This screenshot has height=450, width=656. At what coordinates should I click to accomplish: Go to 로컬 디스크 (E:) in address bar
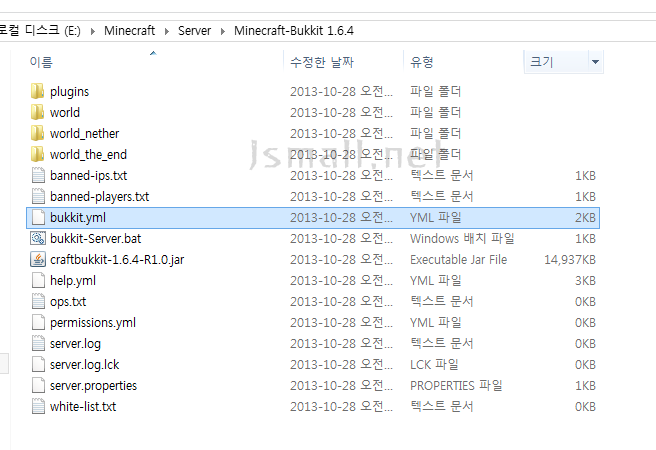[x=40, y=31]
